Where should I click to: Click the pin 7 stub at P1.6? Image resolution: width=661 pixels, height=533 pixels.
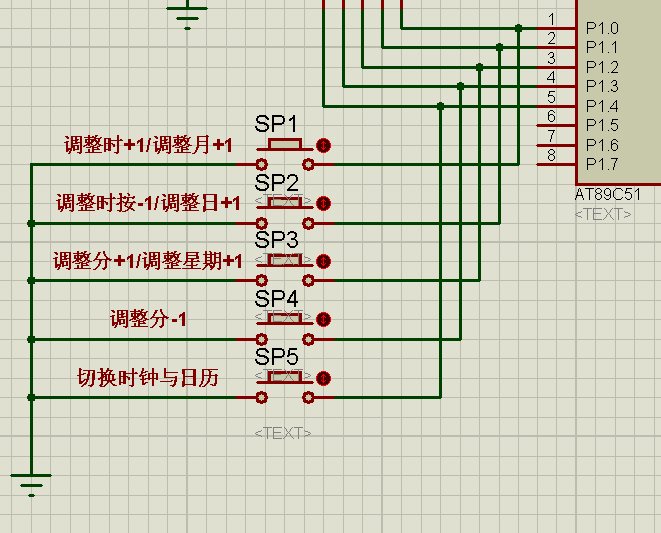pyautogui.click(x=556, y=145)
